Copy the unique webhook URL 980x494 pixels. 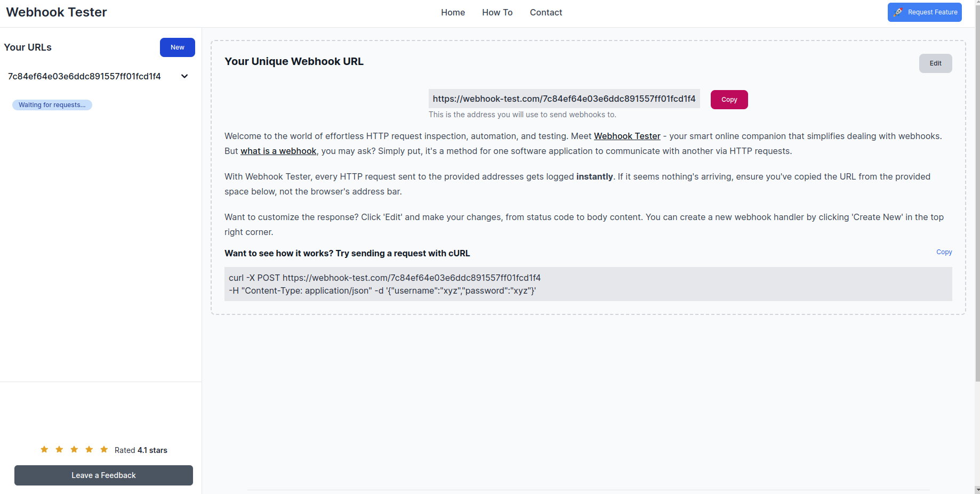tap(729, 100)
